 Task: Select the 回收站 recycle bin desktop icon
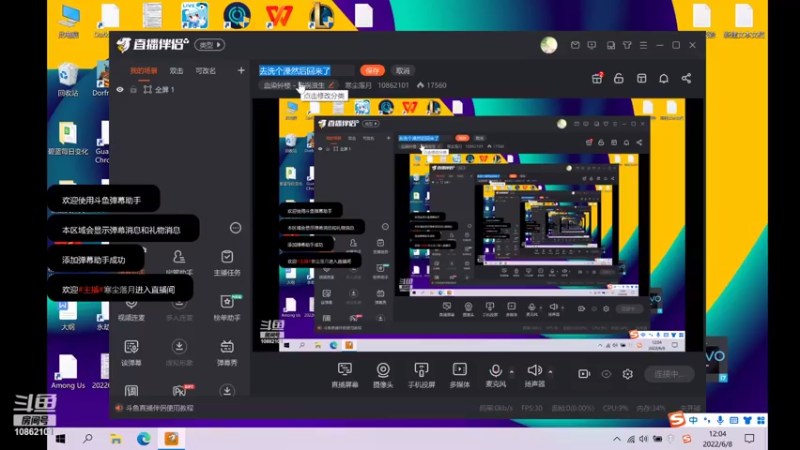tap(67, 80)
